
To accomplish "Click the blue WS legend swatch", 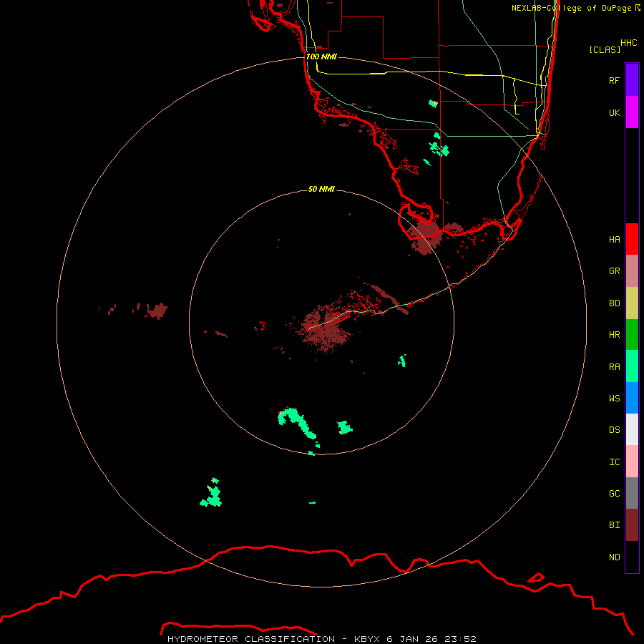I will click(632, 398).
